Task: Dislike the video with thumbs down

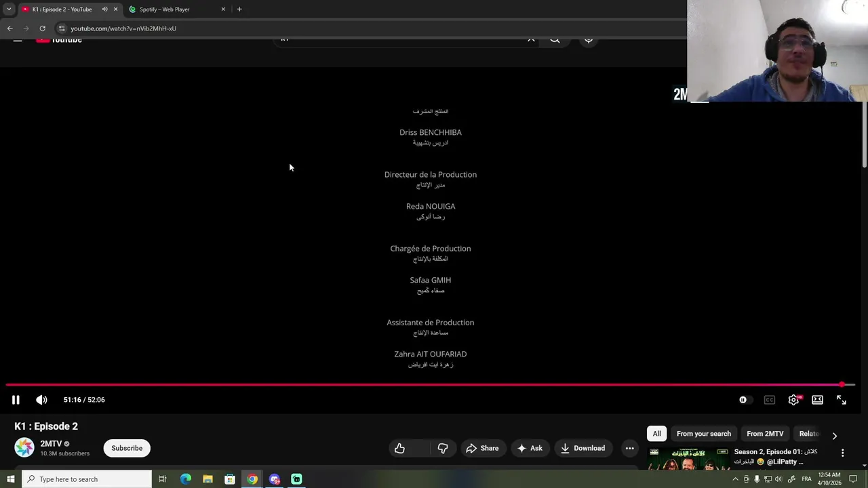Action: click(x=442, y=448)
